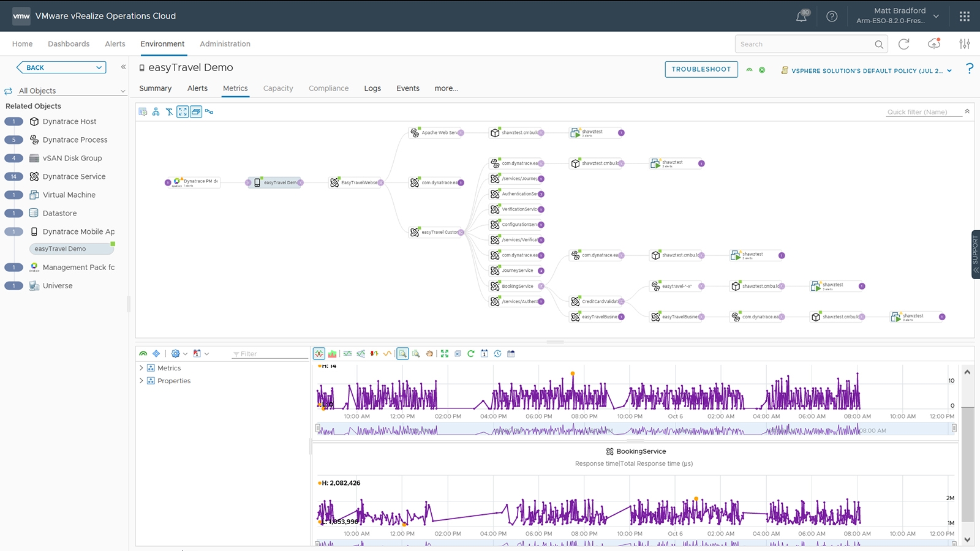Open the user account menu for Matt Bradford
Viewport: 980px width, 551px height.
897,16
